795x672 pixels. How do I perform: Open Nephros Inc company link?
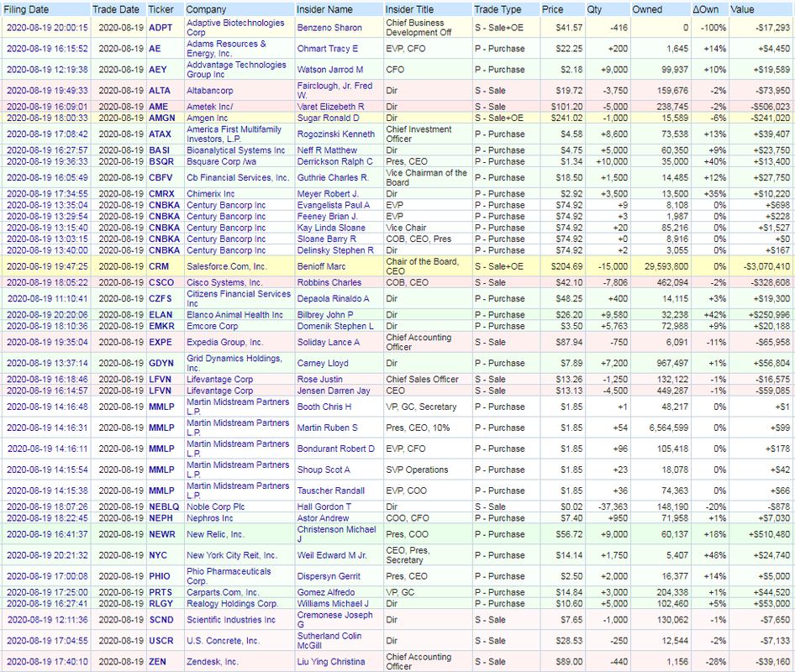tap(210, 518)
